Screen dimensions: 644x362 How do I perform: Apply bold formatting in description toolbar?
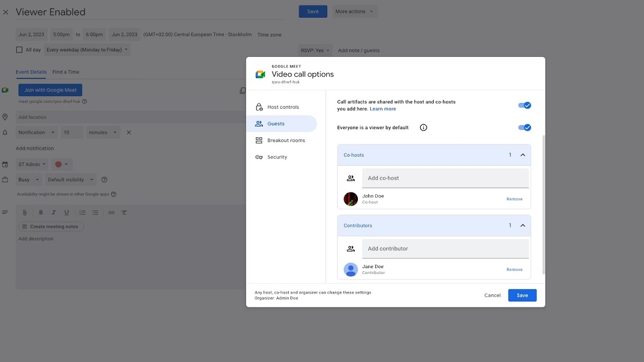pos(40,212)
